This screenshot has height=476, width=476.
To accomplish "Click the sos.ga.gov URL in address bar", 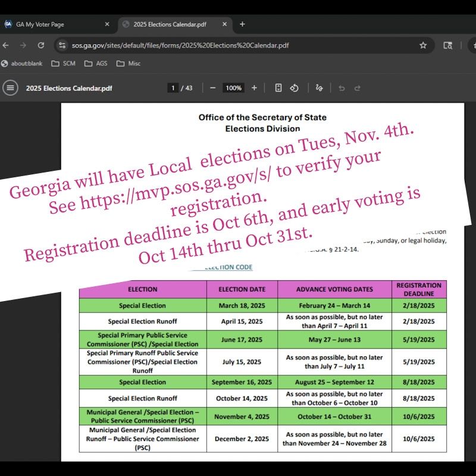I will [x=180, y=45].
